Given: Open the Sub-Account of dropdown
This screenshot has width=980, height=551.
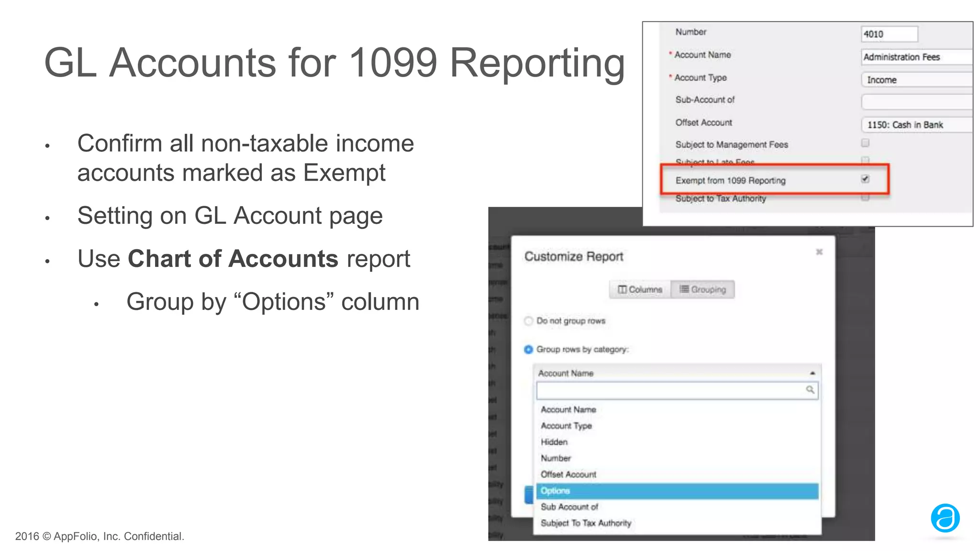Looking at the screenshot, I should click(917, 101).
